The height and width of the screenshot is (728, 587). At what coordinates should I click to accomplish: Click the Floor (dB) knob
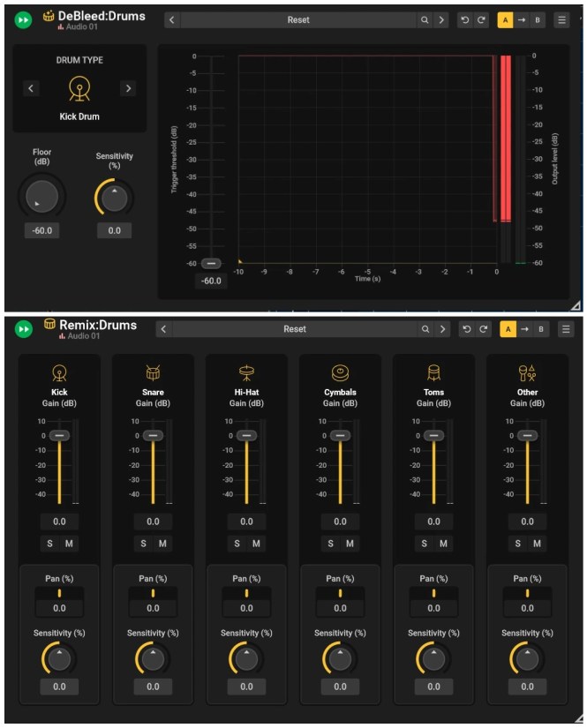(41, 197)
